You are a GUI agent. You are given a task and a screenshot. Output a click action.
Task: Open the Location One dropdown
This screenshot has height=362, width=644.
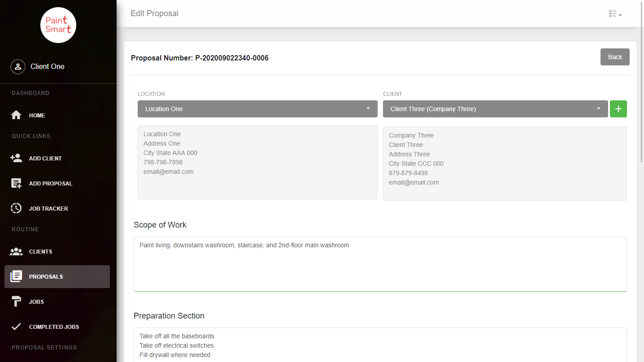(x=257, y=109)
